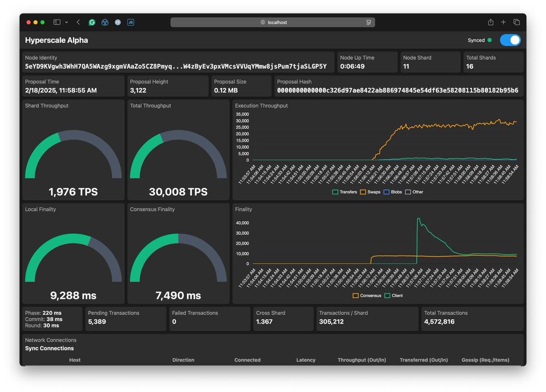Open a new tab with plus icon
546x392 pixels.
pyautogui.click(x=504, y=22)
